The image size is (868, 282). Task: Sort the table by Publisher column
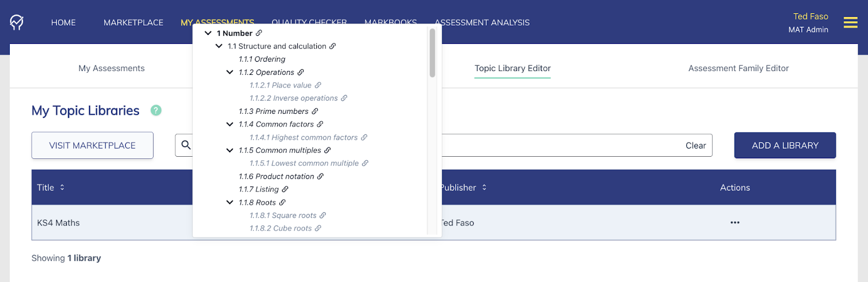(x=484, y=187)
